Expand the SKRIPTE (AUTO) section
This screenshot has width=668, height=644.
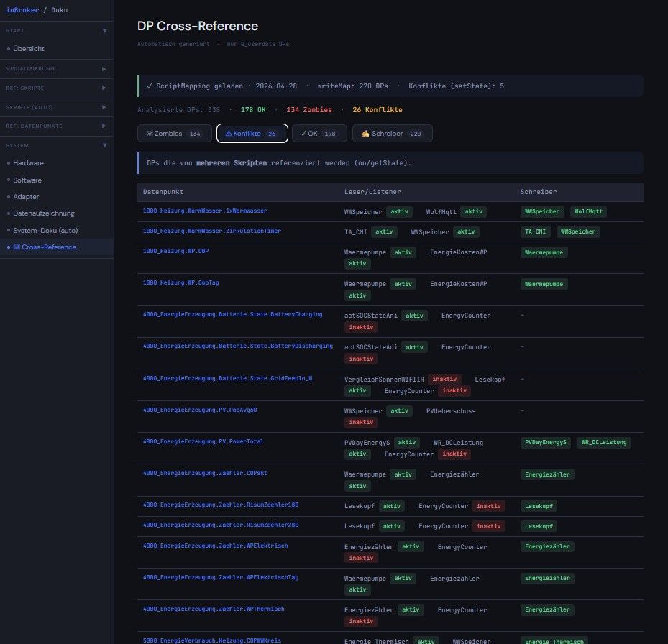[57, 107]
